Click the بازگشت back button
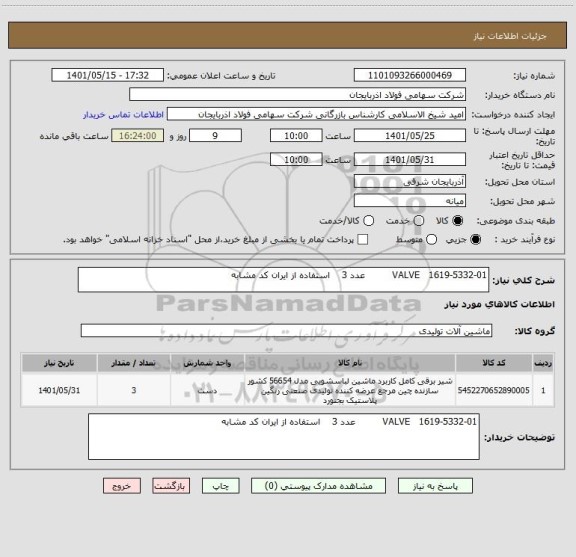 pyautogui.click(x=171, y=486)
